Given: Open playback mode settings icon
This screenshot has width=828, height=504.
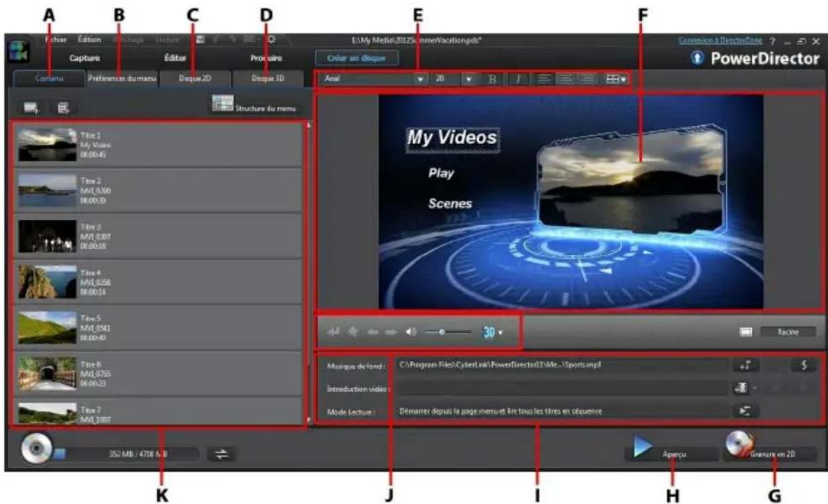Looking at the screenshot, I should [x=744, y=411].
